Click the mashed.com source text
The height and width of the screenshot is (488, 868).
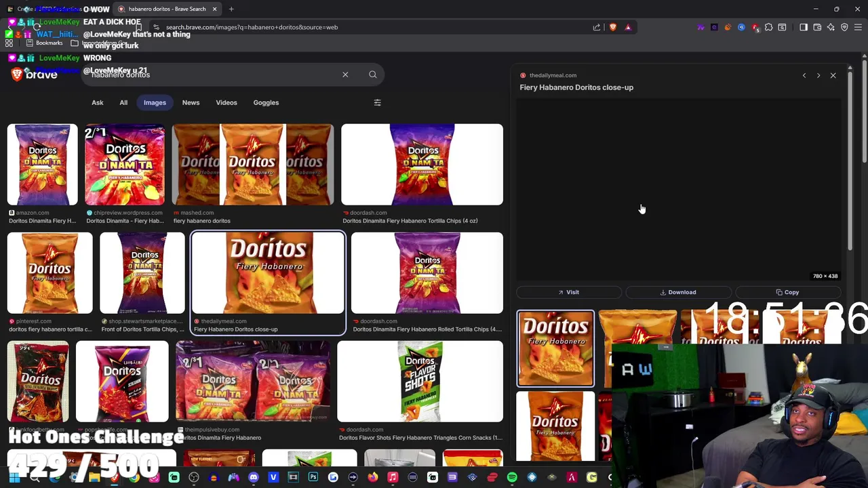pyautogui.click(x=197, y=213)
